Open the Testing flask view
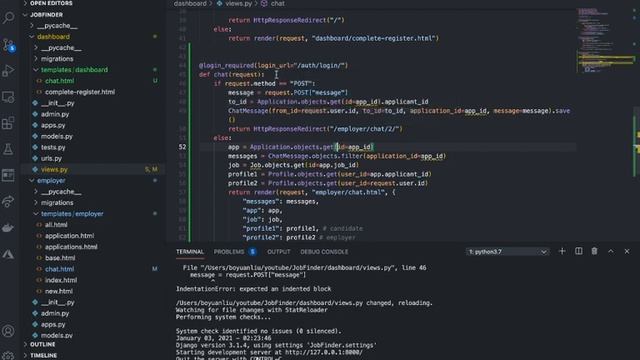The height and width of the screenshot is (360, 640). point(9,149)
